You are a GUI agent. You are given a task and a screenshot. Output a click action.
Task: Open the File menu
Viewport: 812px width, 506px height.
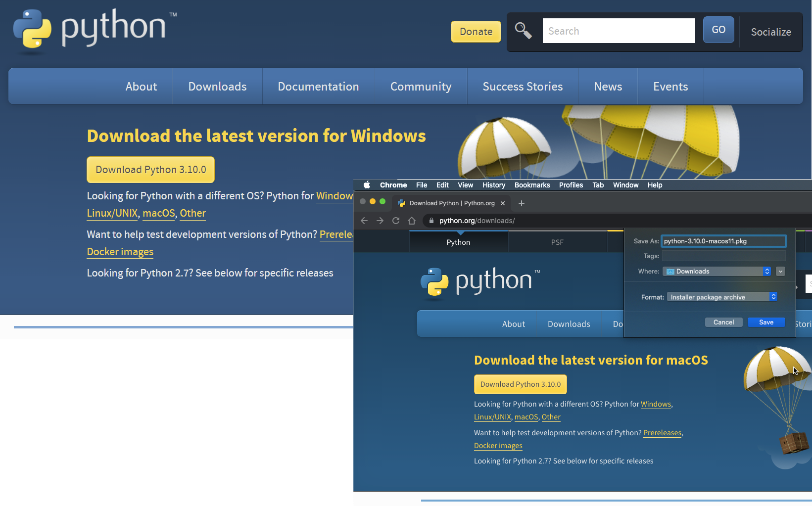[422, 185]
